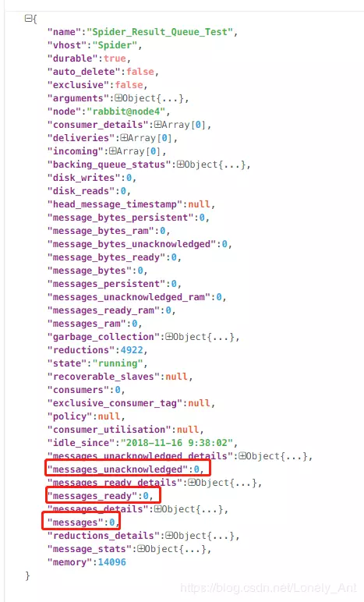Expand the backing_queue_status Object node
This screenshot has height=602, width=364.
(180, 165)
